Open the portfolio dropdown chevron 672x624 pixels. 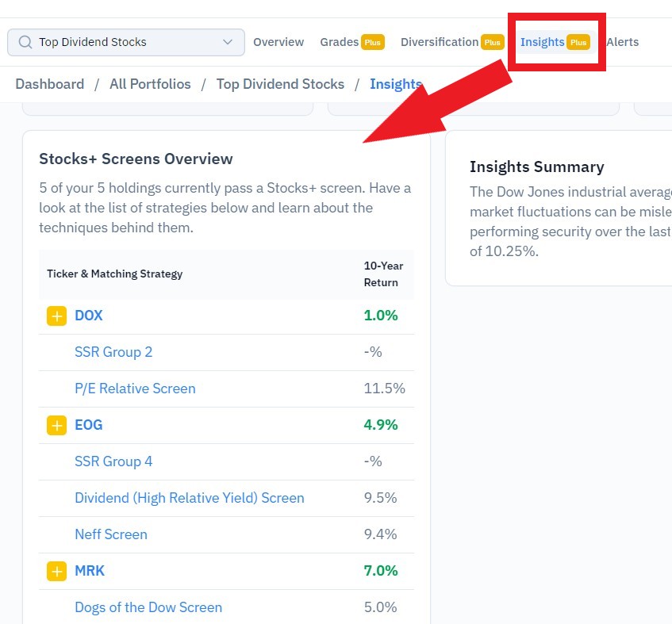pos(228,42)
